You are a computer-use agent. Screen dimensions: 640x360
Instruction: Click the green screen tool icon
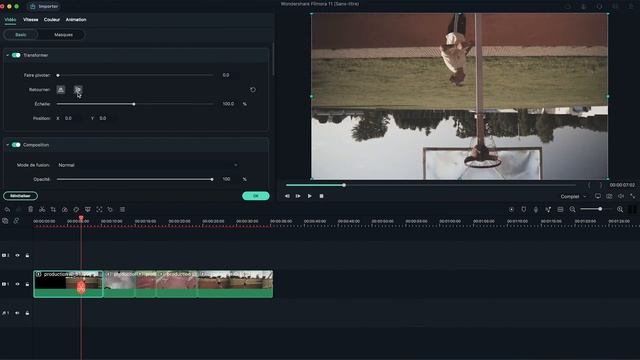pos(88,209)
